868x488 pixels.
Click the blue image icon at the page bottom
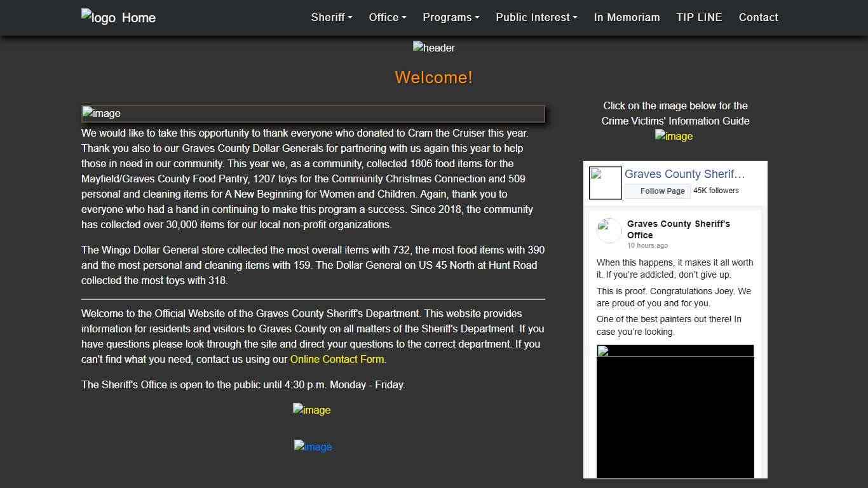tap(313, 447)
